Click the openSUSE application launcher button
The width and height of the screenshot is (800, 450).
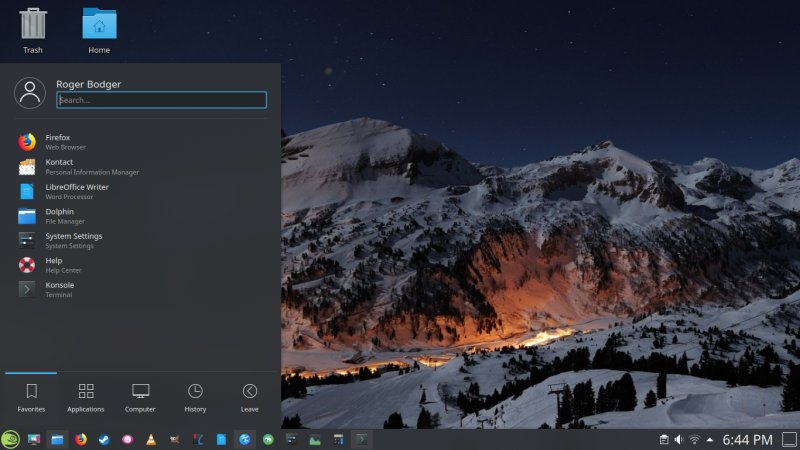pos(10,439)
